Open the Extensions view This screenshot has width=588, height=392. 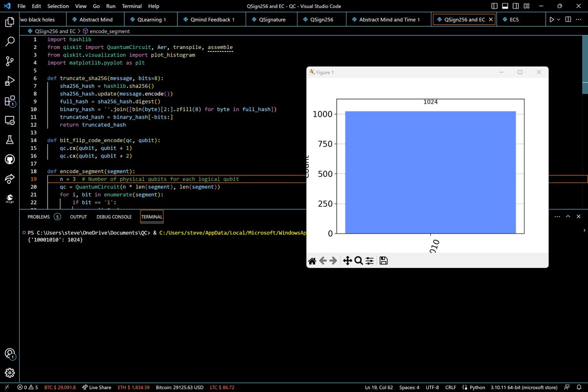[10, 101]
